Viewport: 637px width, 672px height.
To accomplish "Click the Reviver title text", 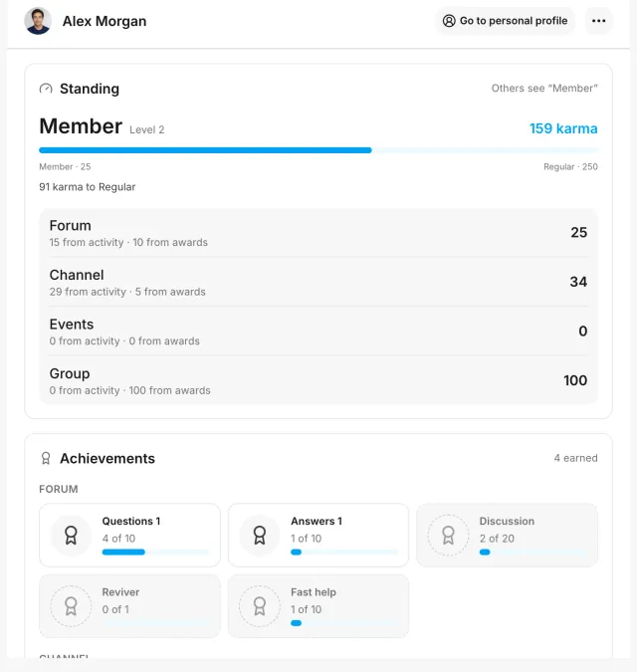I will (x=120, y=592).
